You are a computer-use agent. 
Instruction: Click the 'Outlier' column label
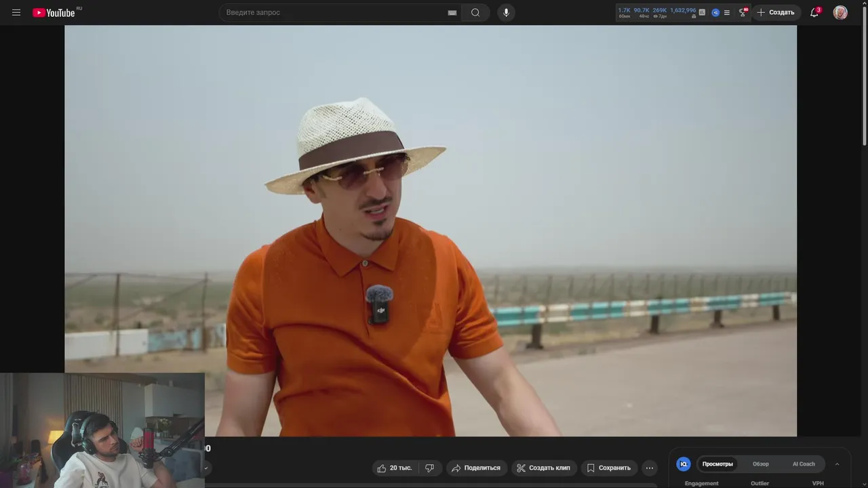coord(760,483)
